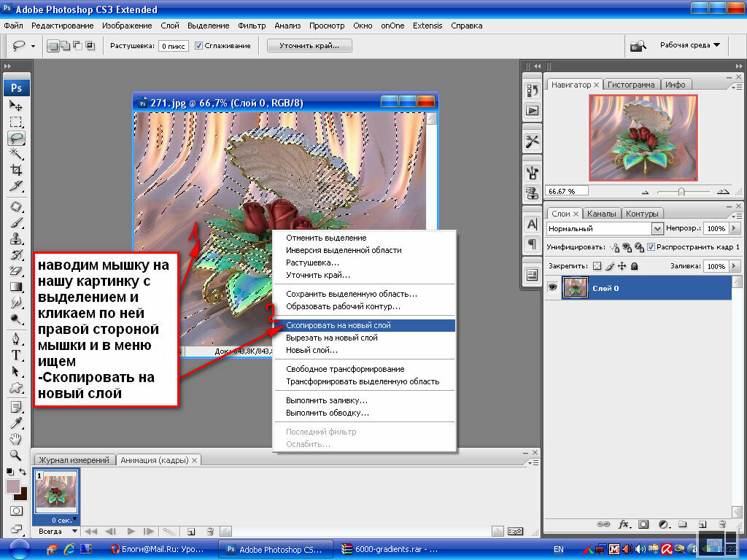Image resolution: width=747 pixels, height=560 pixels.
Task: Open the Фильтр menu
Action: (x=252, y=26)
